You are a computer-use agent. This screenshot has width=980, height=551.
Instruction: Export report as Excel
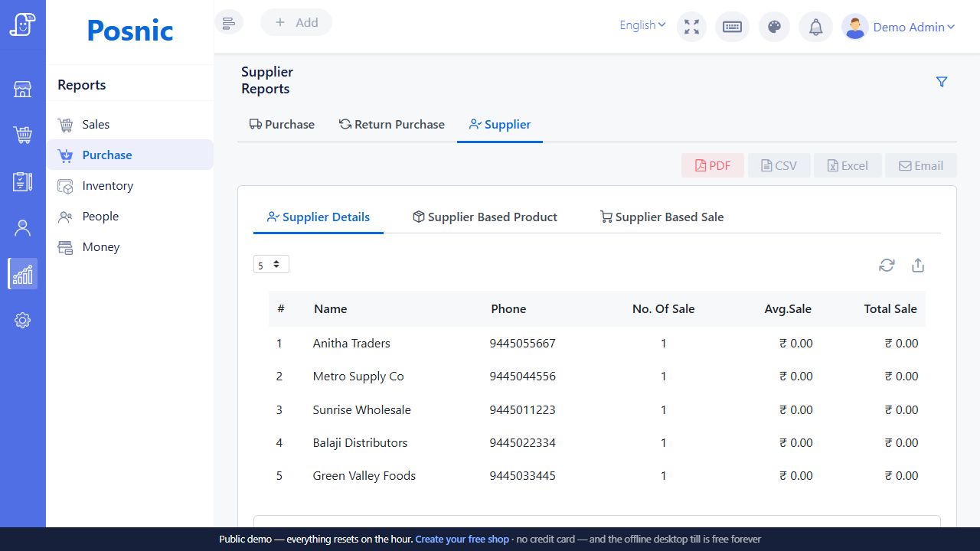coord(848,165)
